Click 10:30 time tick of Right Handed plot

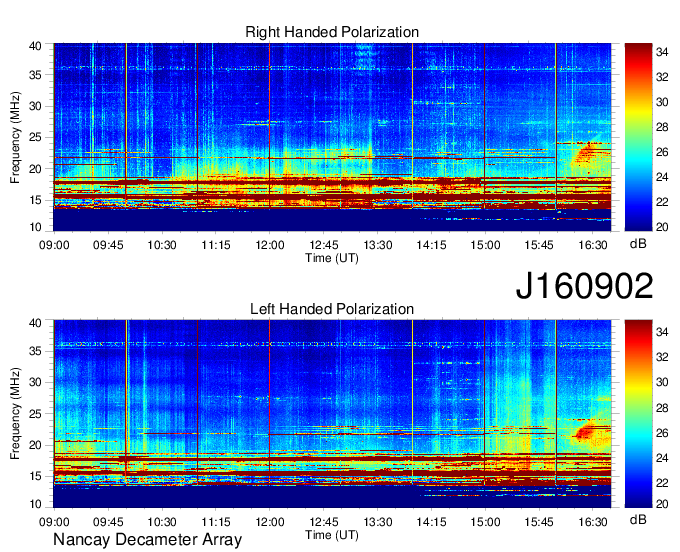click(162, 245)
